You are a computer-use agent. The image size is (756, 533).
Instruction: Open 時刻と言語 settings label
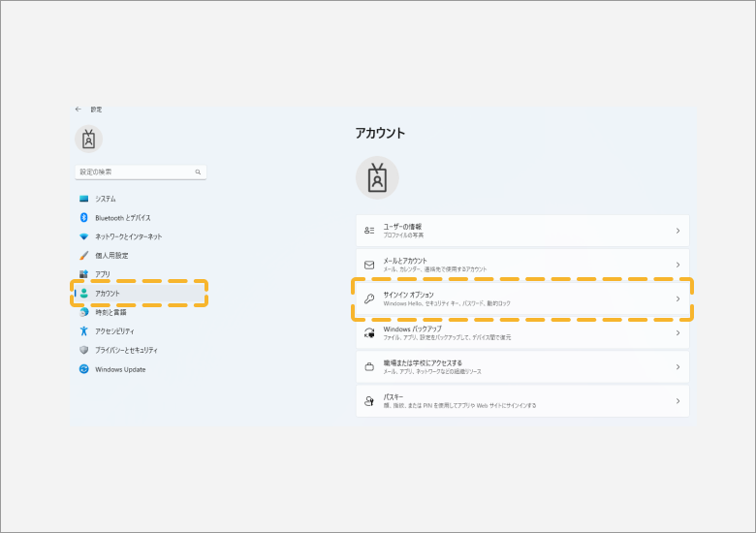[x=110, y=312]
